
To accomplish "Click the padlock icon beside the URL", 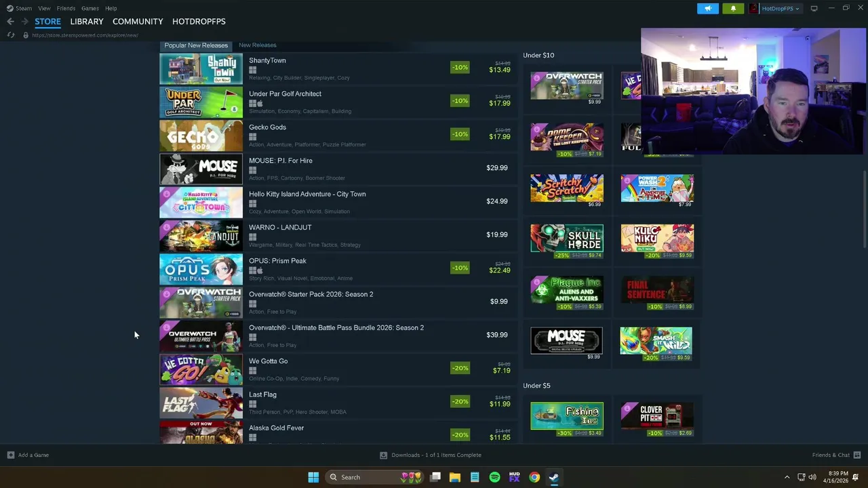I will [x=26, y=35].
